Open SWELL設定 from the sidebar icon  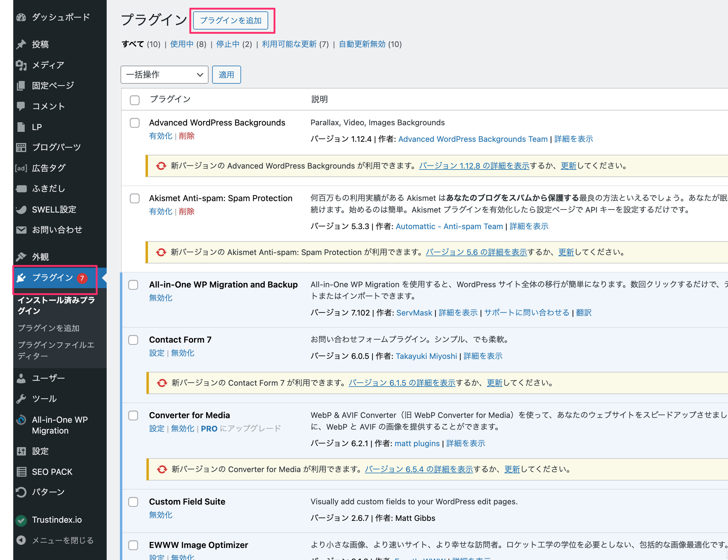pyautogui.click(x=21, y=210)
